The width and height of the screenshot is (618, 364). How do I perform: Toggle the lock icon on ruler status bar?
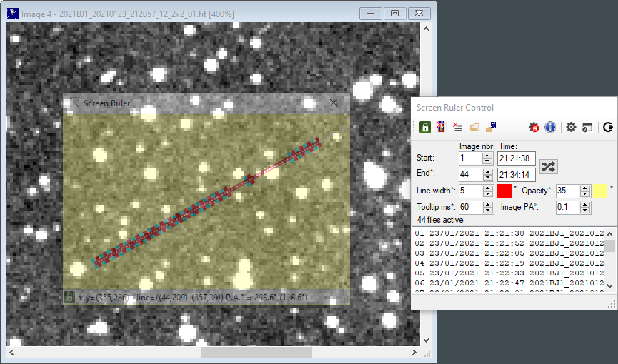(x=70, y=296)
